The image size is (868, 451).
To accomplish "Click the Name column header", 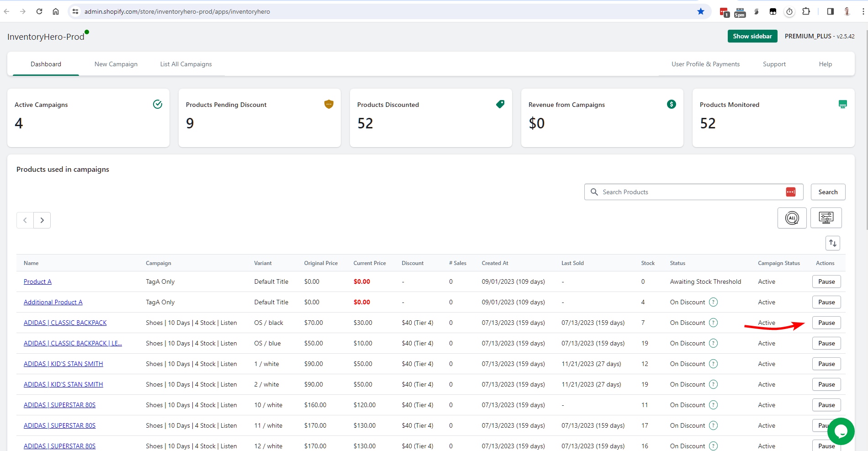I will (31, 263).
